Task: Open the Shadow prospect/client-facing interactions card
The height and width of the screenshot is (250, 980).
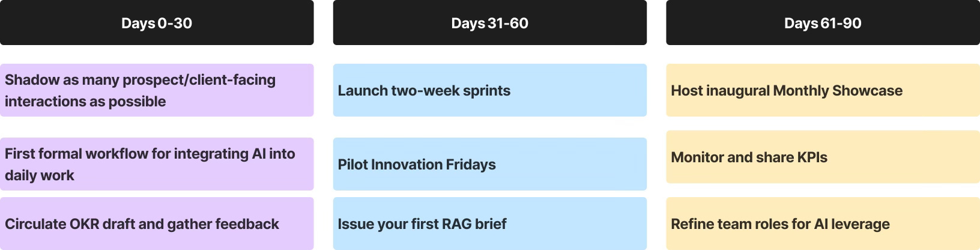Action: point(157,90)
